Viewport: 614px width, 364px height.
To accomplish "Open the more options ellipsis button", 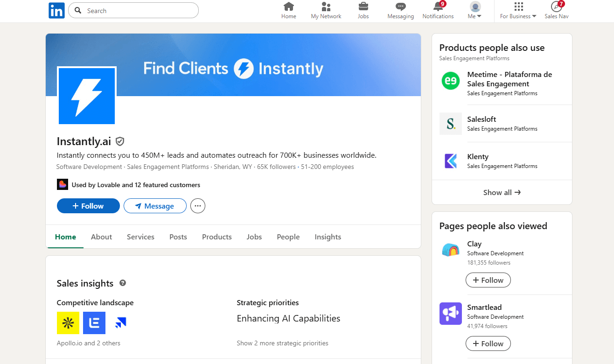I will (x=198, y=206).
